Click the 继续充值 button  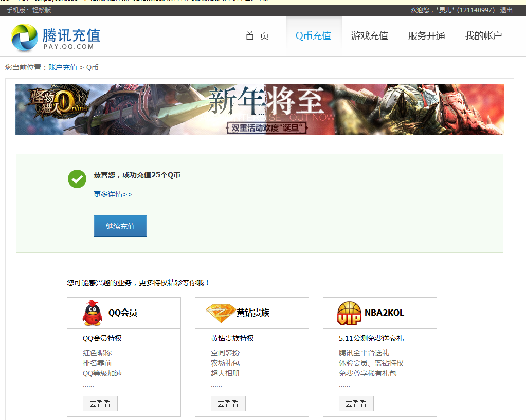(x=120, y=226)
